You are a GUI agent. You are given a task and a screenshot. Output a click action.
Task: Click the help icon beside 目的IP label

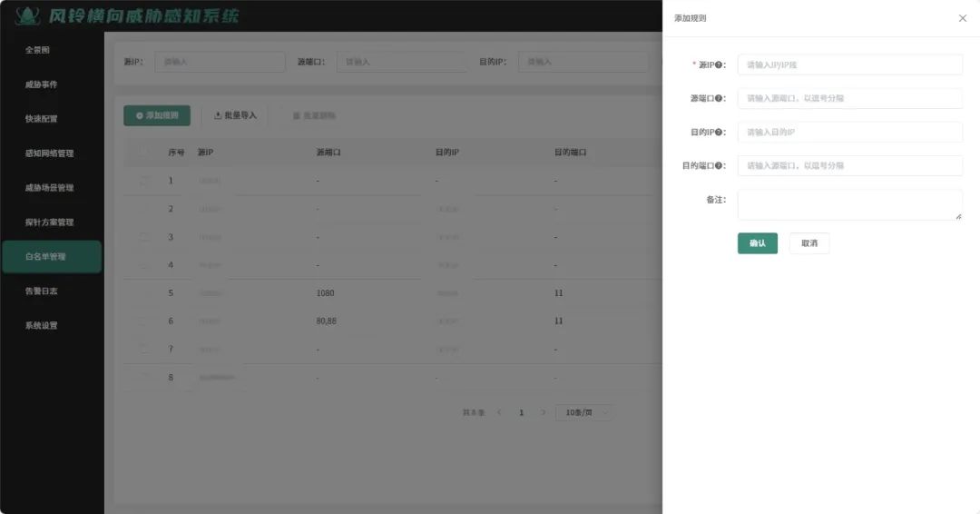coord(718,133)
